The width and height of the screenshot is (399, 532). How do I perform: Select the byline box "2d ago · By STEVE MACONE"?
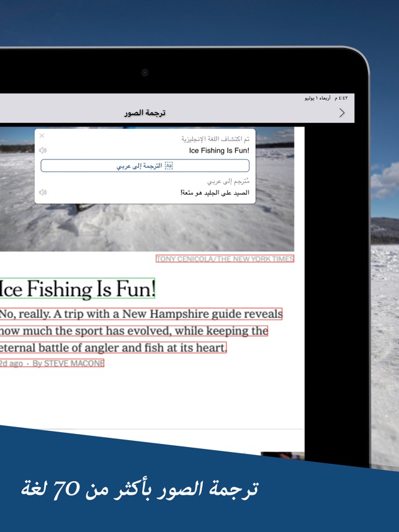tap(52, 363)
